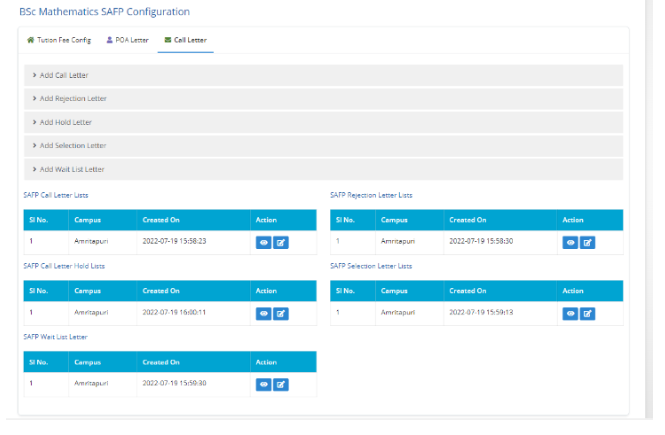The height and width of the screenshot is (435, 665).
Task: Edit the SAFP Call Letter Hold entry
Action: 281,313
